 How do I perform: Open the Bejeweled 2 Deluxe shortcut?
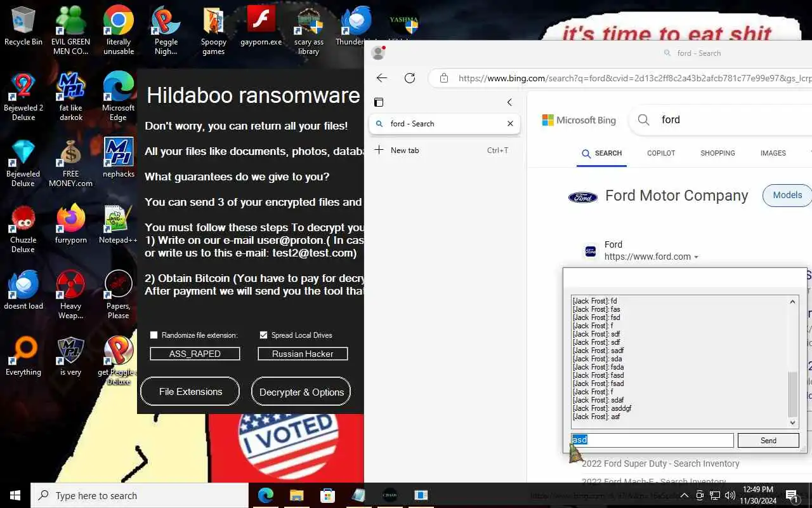23,97
